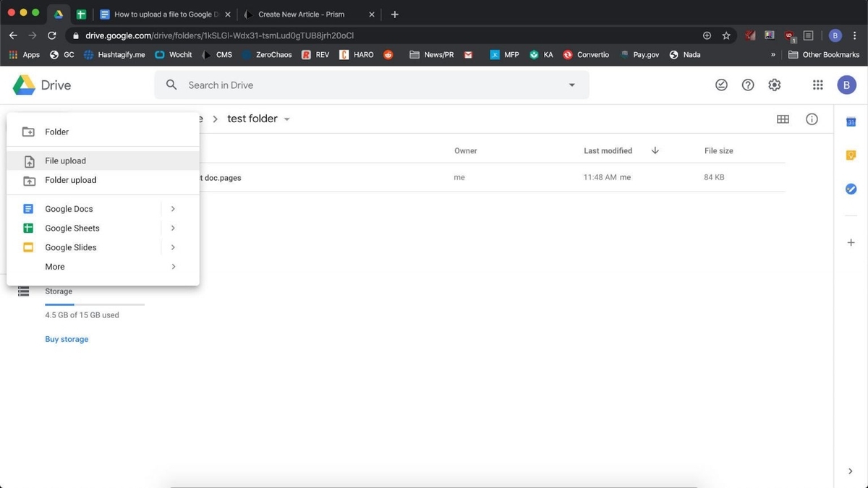The image size is (868, 488).
Task: Select Folder upload from the menu
Action: [x=70, y=179]
